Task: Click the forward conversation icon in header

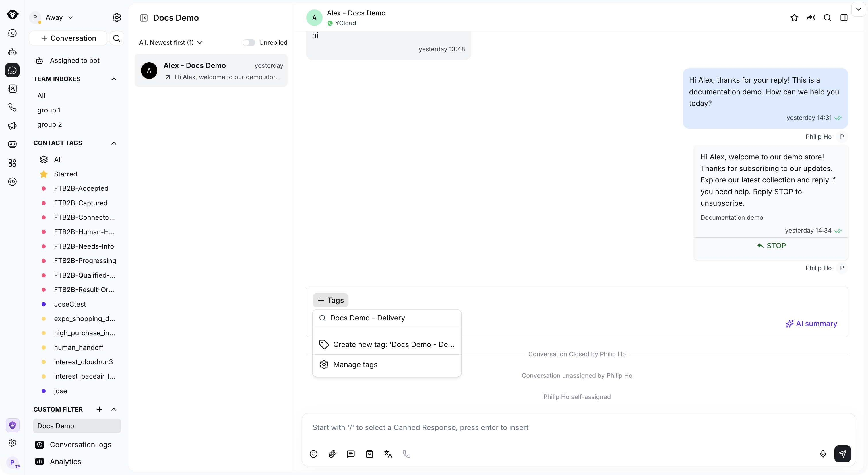Action: click(811, 17)
